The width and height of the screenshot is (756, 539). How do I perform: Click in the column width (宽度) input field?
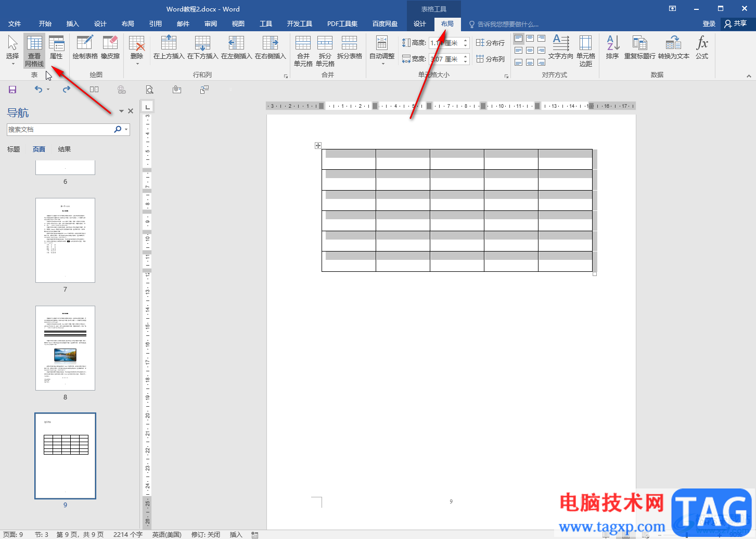pyautogui.click(x=446, y=59)
